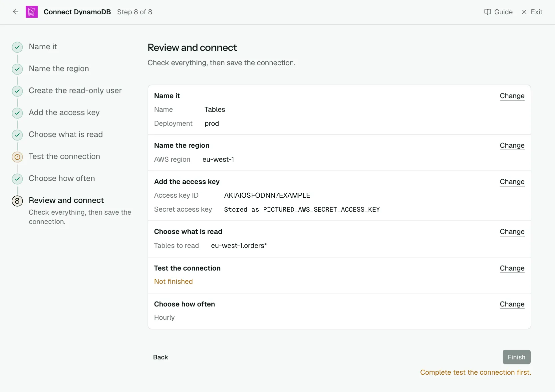This screenshot has height=392, width=555.
Task: Click the access key ID AKIAIOSFODNN7EXAMPLE
Action: [267, 195]
